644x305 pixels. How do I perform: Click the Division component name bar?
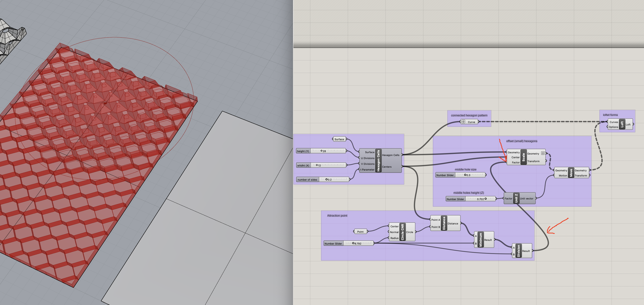pyautogui.click(x=518, y=250)
